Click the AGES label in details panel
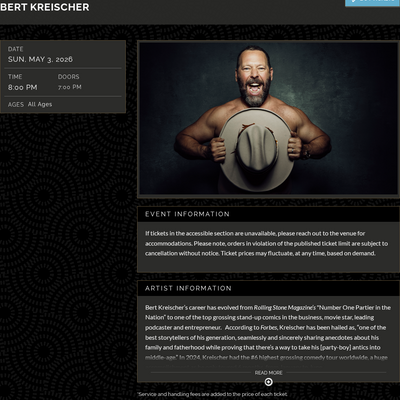The width and height of the screenshot is (400, 400). [x=16, y=104]
